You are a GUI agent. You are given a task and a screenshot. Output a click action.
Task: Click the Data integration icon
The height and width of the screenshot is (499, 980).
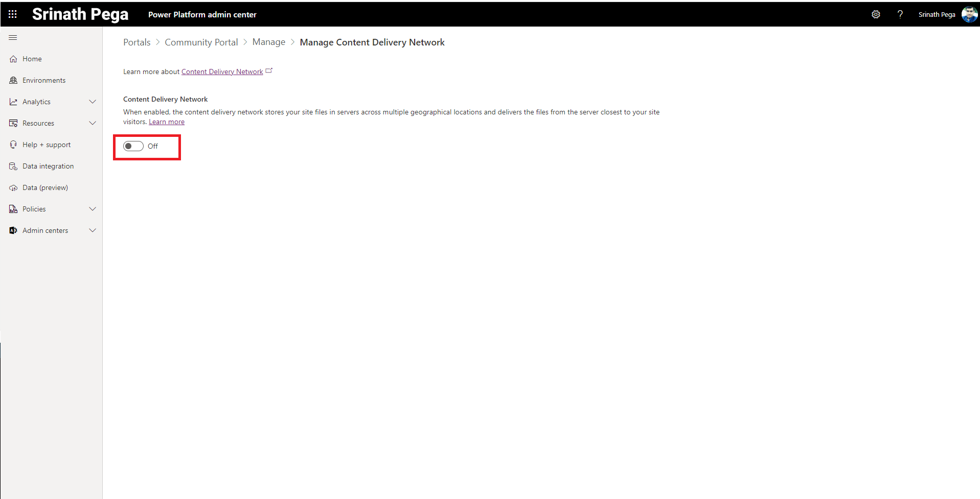tap(13, 167)
